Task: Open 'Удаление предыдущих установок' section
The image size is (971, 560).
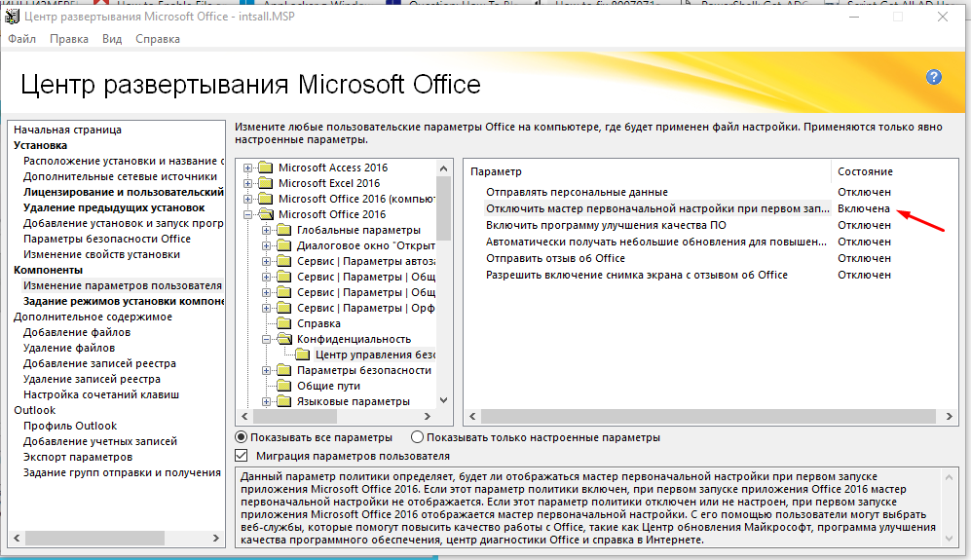Action: (x=114, y=207)
